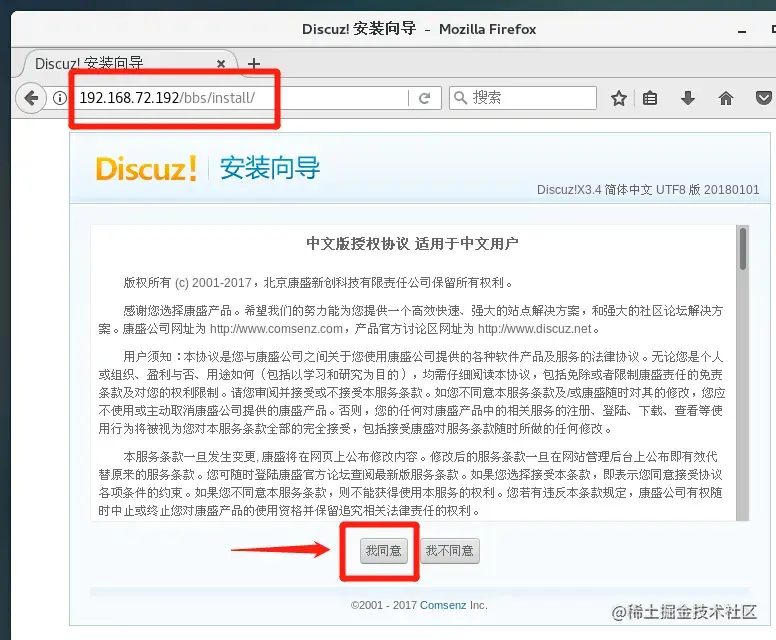Click the 安装向导 header title
Screen dimensions: 776x640
(x=270, y=167)
